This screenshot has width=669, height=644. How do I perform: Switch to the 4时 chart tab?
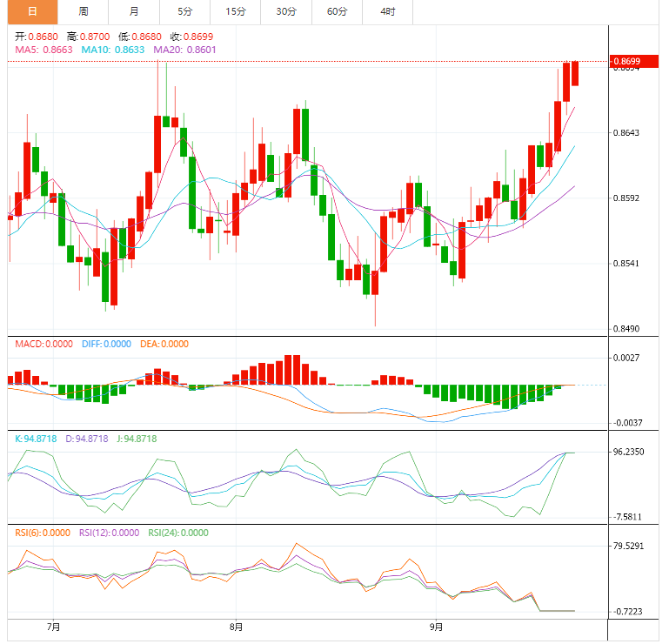tap(387, 11)
